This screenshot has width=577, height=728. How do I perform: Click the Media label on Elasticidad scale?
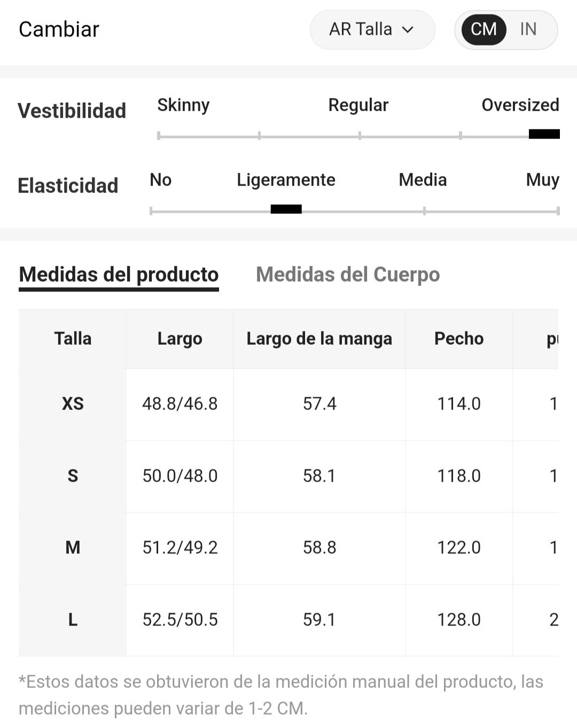tap(423, 180)
